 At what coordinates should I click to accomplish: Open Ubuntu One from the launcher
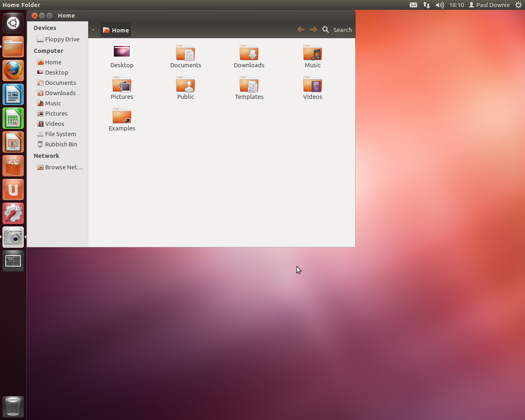click(13, 189)
